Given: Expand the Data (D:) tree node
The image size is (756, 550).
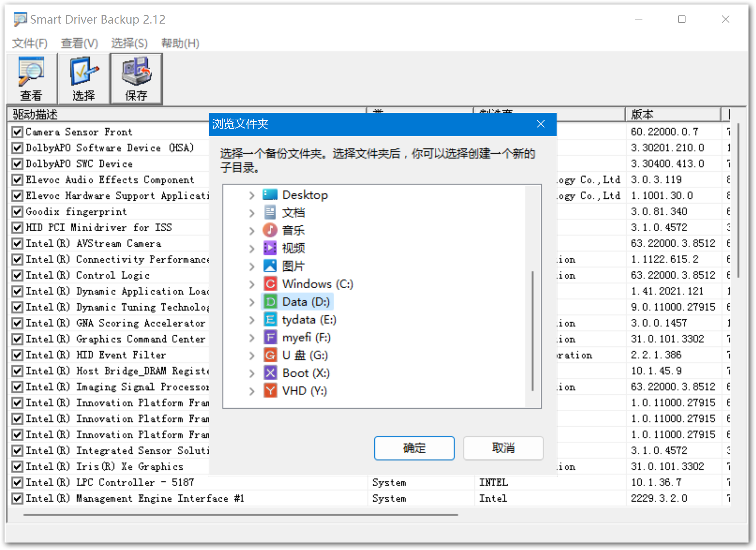Looking at the screenshot, I should (252, 302).
